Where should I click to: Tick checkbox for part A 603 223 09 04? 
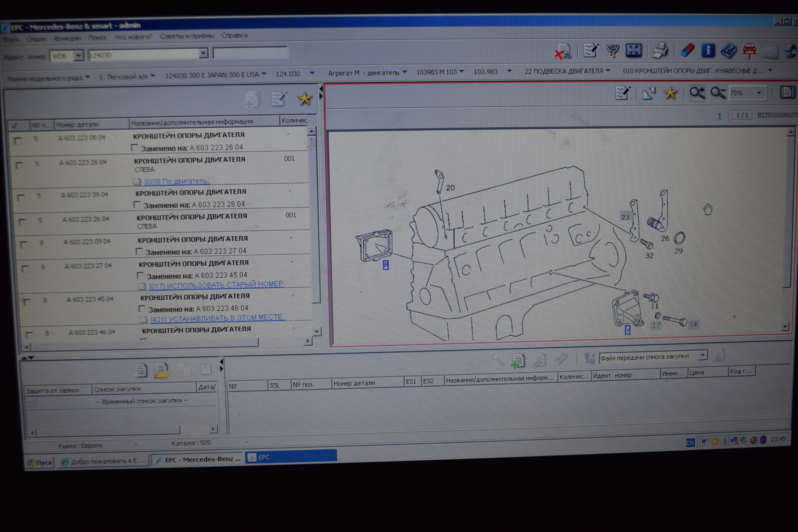[x=23, y=244]
